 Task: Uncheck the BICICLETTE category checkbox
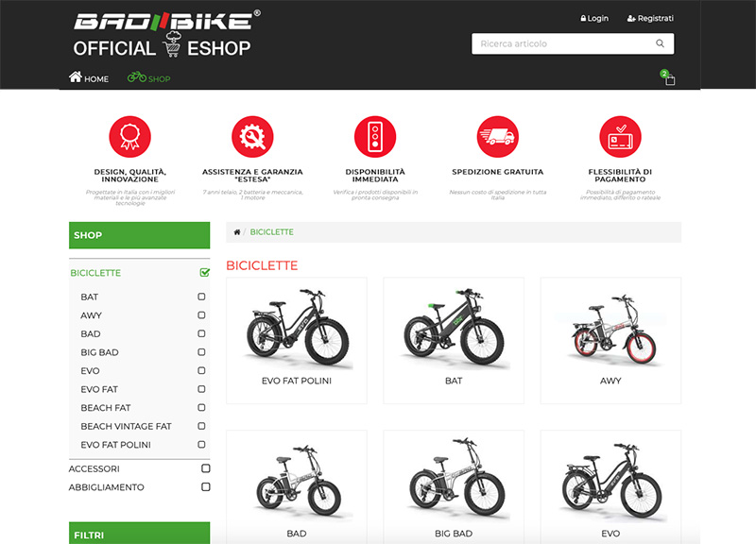(204, 273)
